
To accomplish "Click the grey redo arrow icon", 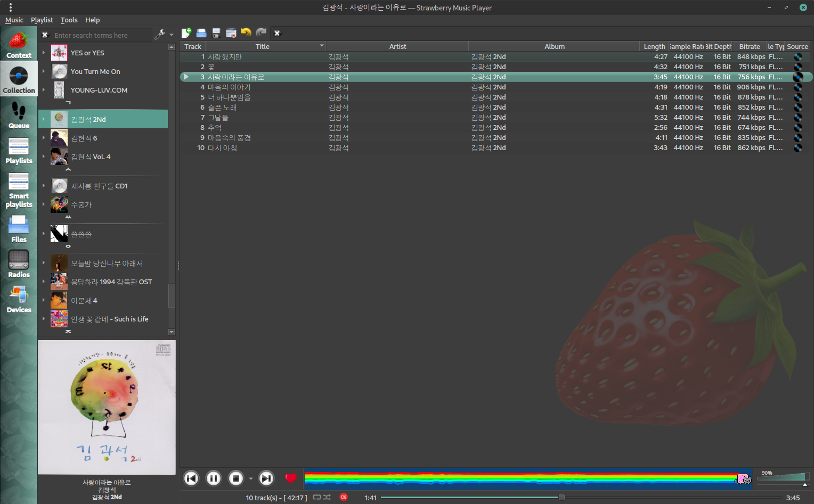I will point(261,33).
